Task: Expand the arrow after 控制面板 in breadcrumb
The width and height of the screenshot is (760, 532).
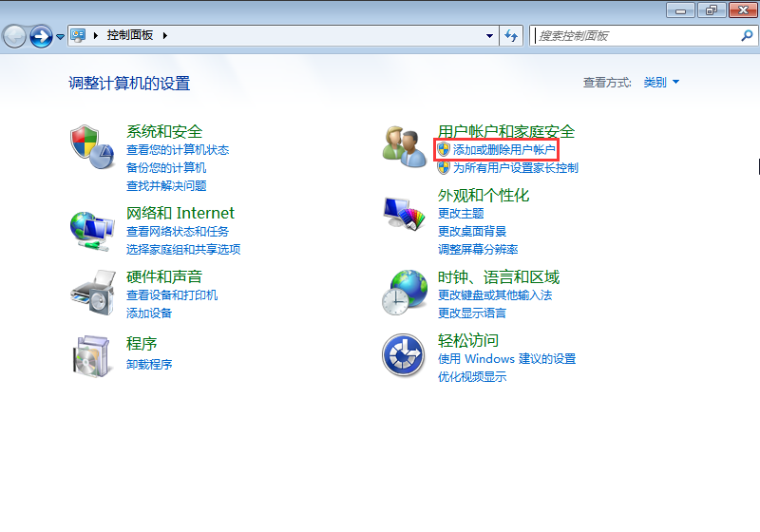Action: pos(164,35)
